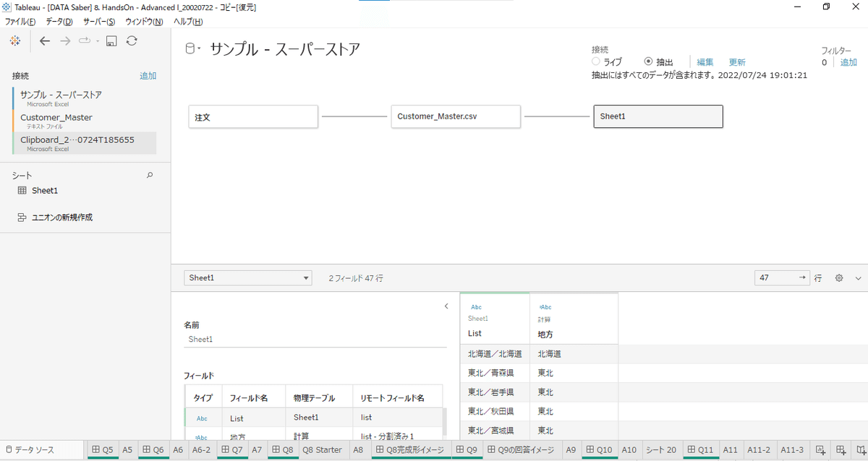This screenshot has width=868, height=461.
Task: Click the list remote field name cell
Action: pos(397,418)
